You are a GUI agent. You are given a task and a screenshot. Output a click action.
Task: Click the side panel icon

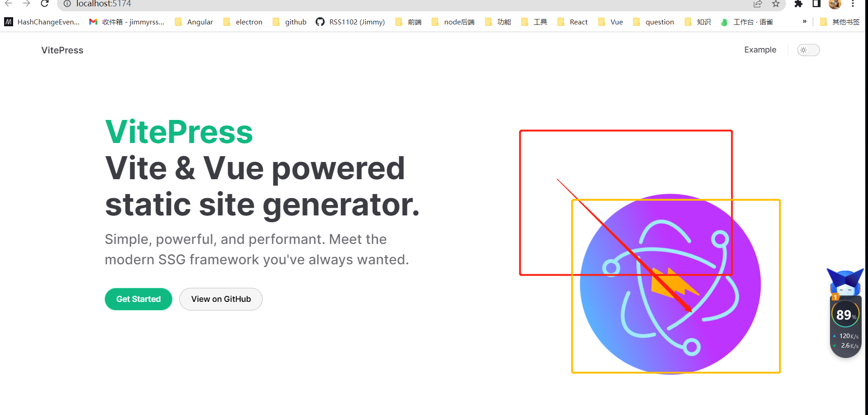816,4
